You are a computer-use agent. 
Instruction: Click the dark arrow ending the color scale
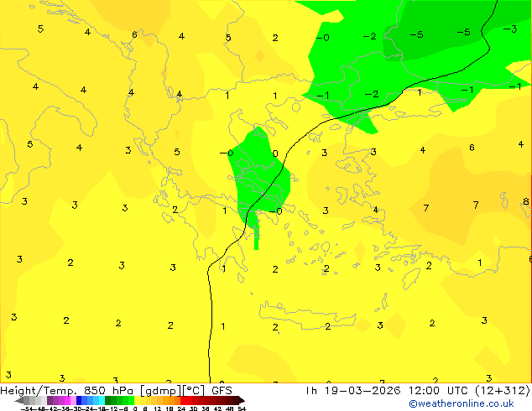click(x=242, y=400)
